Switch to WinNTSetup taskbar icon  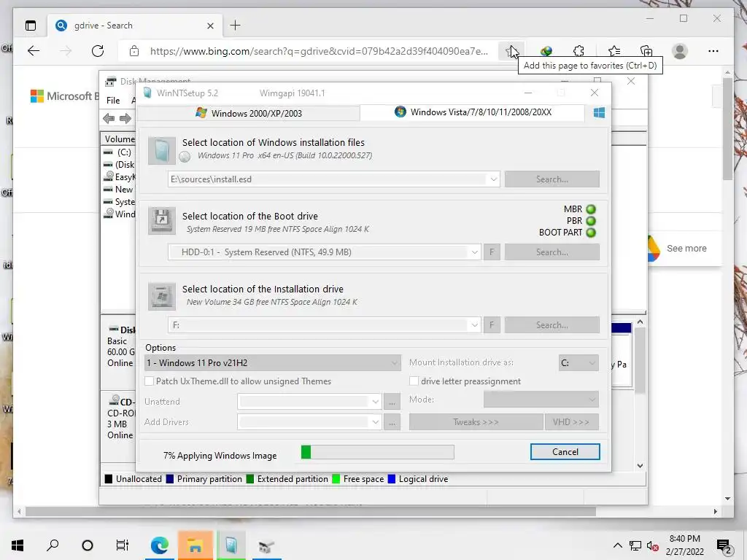(x=231, y=545)
